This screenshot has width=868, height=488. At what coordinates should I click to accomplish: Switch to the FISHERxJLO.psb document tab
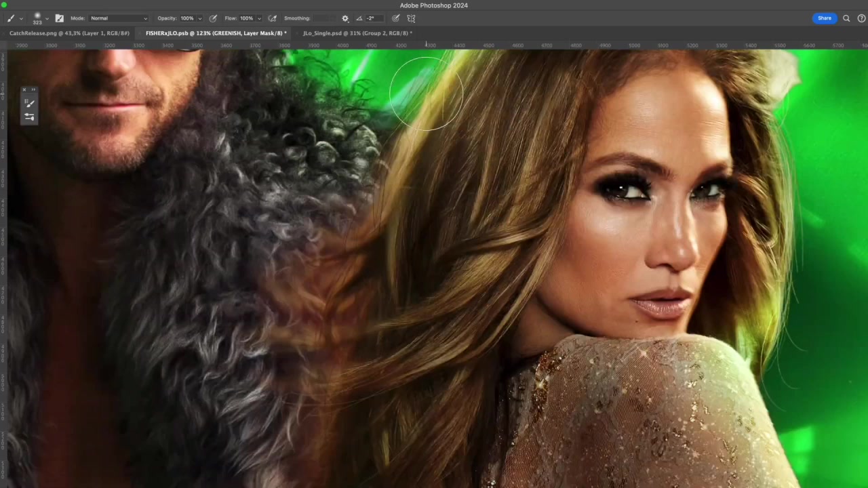(x=216, y=33)
